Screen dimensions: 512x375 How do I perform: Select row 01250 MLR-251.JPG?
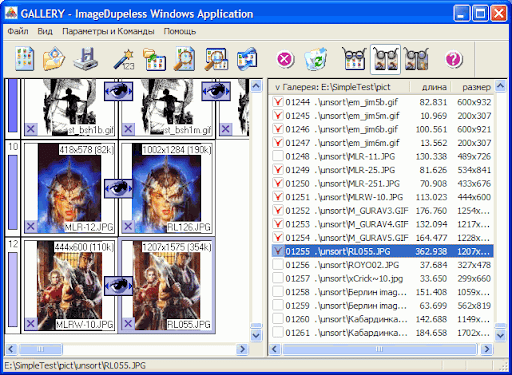pos(382,183)
